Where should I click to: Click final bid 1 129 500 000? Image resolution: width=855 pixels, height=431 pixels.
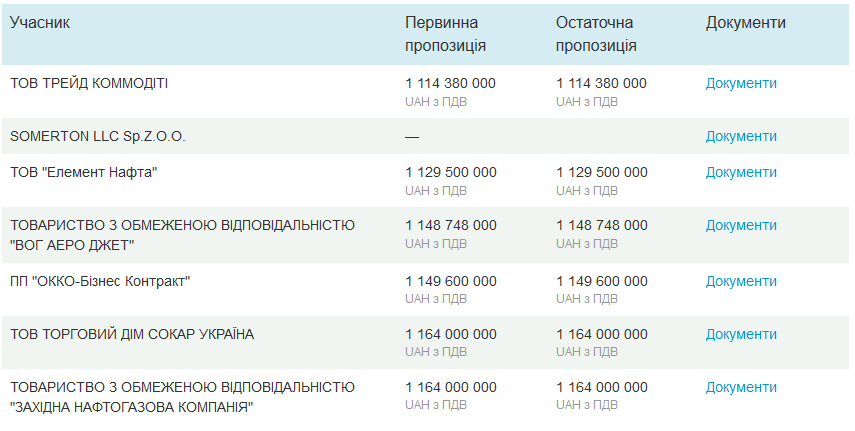click(x=601, y=172)
